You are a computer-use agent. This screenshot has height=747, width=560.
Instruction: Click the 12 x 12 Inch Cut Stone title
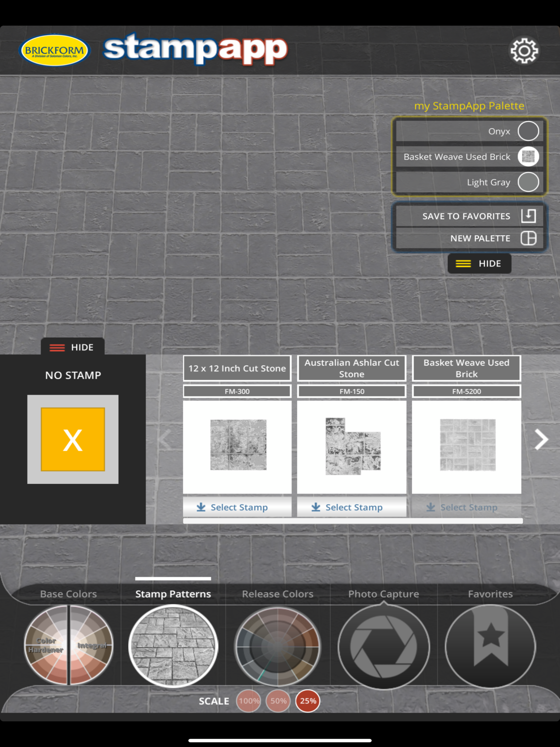(237, 368)
